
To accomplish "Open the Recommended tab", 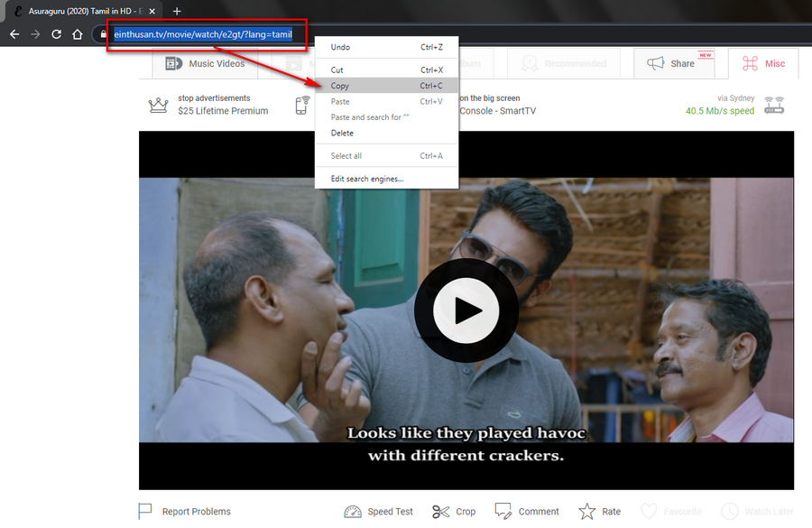I will click(564, 64).
